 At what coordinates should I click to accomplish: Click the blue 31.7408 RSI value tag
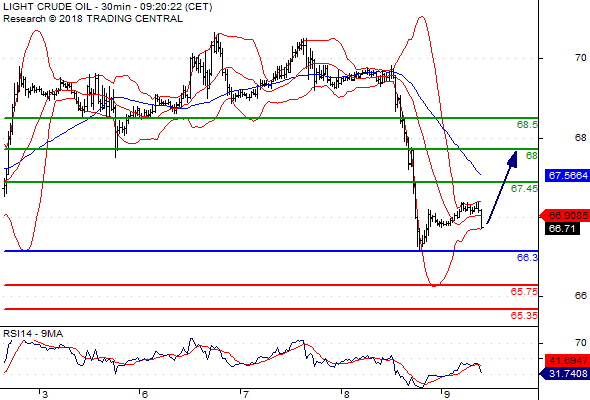[565, 374]
